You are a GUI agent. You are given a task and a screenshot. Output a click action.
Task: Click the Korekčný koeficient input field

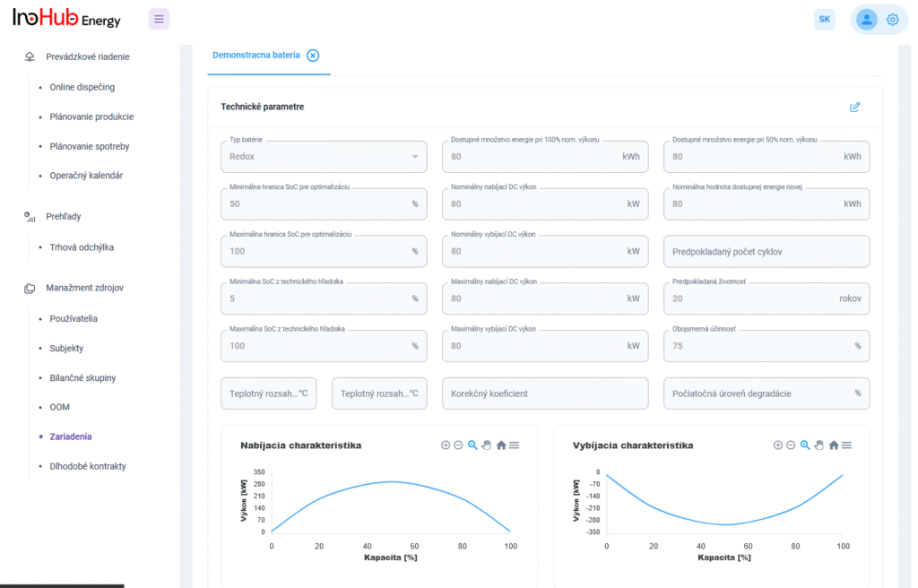(x=544, y=393)
